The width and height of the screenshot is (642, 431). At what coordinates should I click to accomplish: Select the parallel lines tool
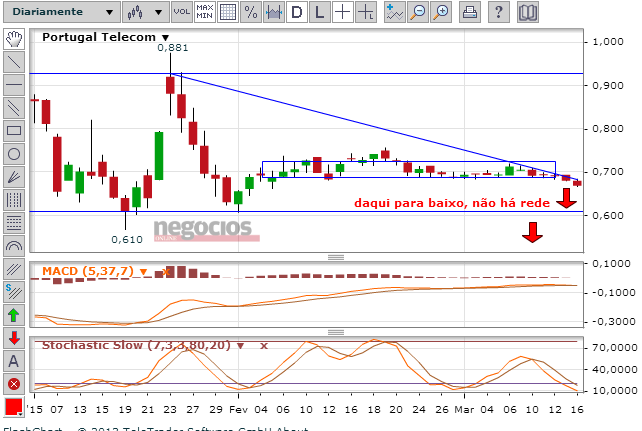(x=14, y=108)
